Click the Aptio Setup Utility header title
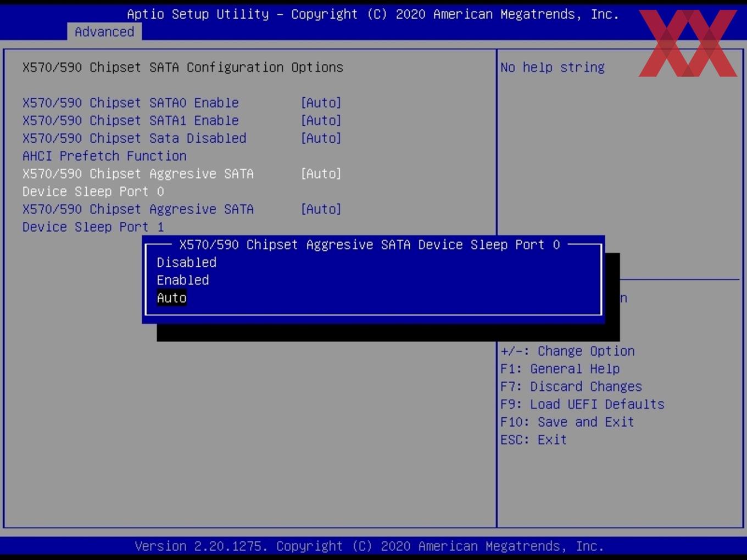The height and width of the screenshot is (560, 747). [x=373, y=14]
